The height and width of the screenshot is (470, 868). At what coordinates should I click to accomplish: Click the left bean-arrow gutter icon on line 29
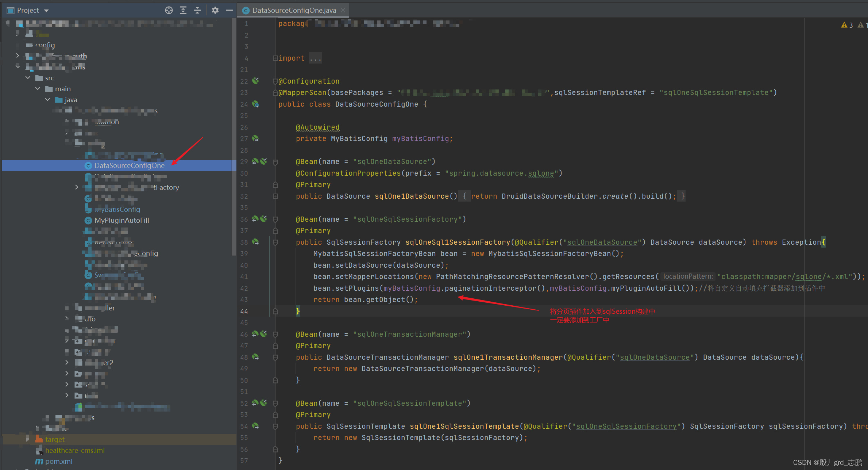(x=255, y=161)
